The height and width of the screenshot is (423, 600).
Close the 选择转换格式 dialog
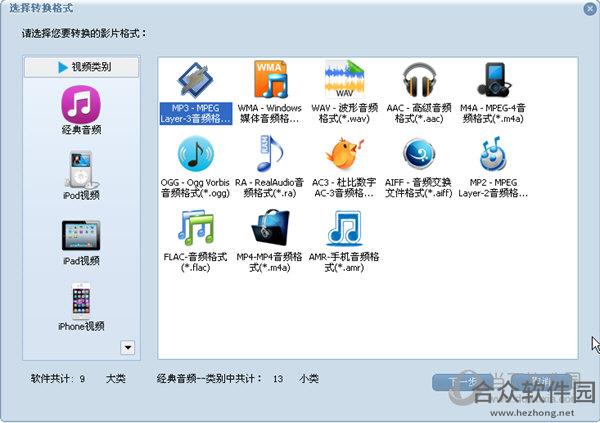(590, 9)
